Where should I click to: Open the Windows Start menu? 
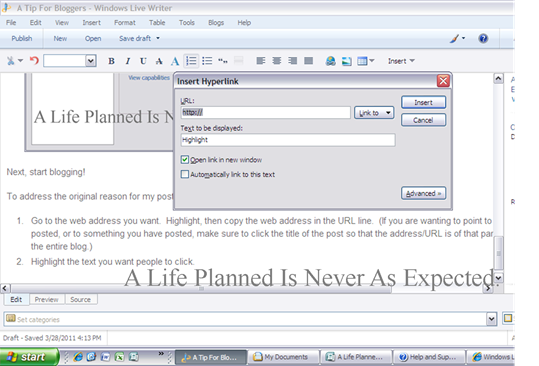click(x=29, y=357)
